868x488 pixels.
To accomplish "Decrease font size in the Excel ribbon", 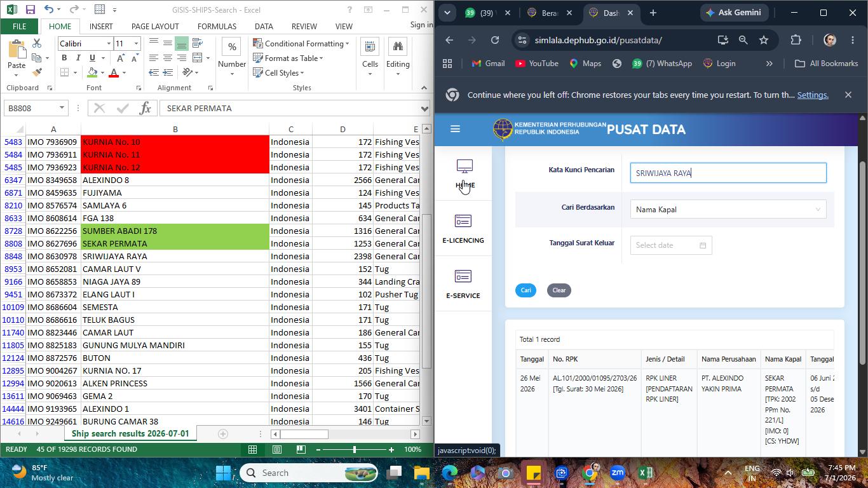I will tap(135, 58).
